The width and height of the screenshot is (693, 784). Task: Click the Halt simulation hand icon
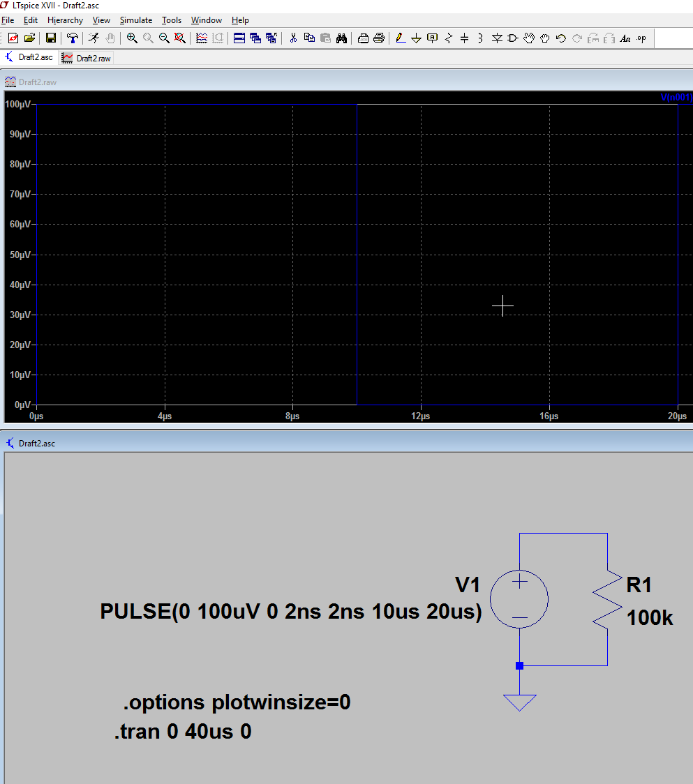(110, 38)
